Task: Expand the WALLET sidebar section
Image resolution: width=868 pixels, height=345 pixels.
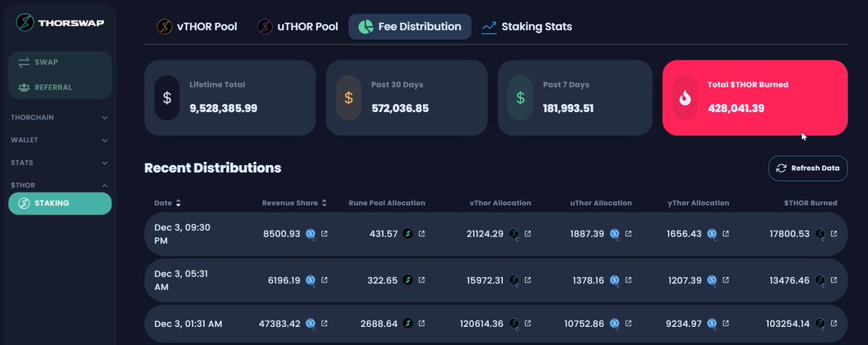Action: tap(59, 140)
